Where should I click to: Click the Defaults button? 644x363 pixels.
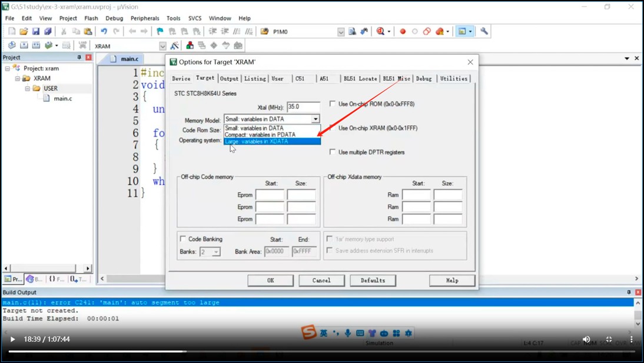(x=373, y=281)
